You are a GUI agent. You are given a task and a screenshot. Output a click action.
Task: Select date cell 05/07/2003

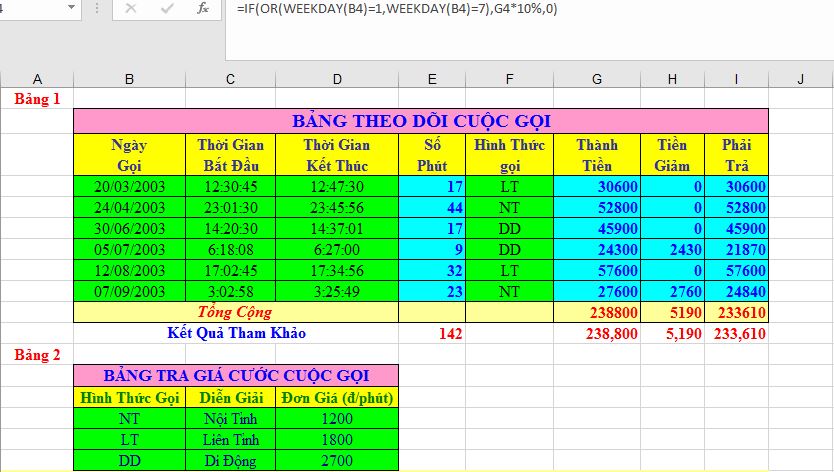[x=129, y=250]
